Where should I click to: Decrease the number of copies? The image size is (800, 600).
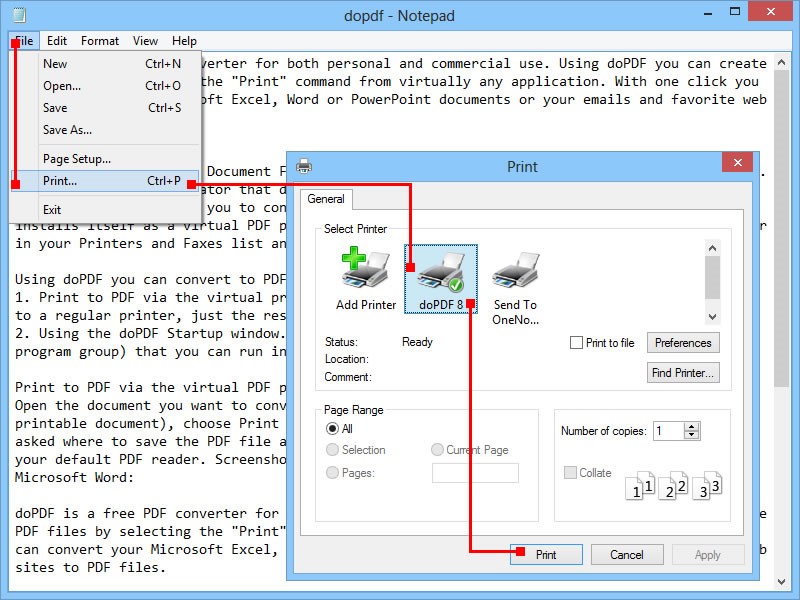[x=691, y=435]
